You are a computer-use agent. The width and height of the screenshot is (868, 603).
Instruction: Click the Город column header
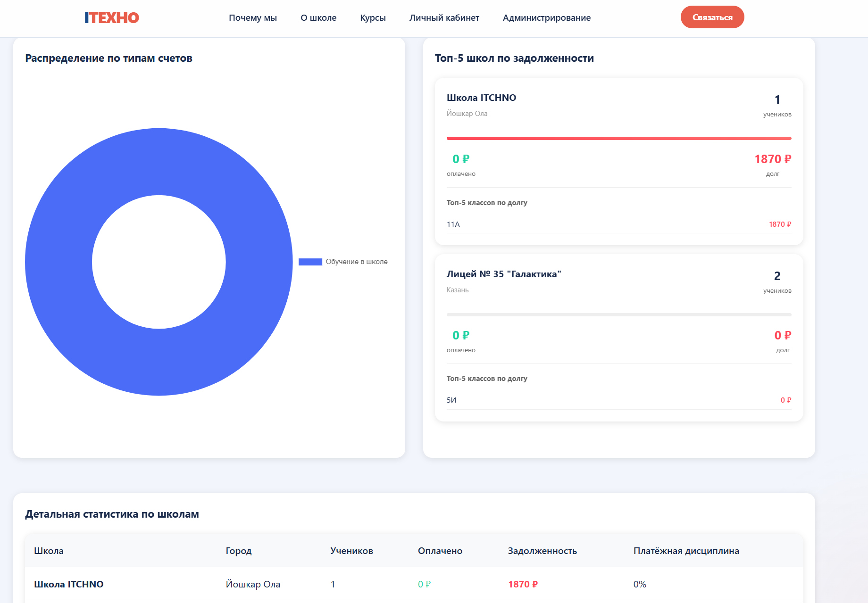point(239,551)
